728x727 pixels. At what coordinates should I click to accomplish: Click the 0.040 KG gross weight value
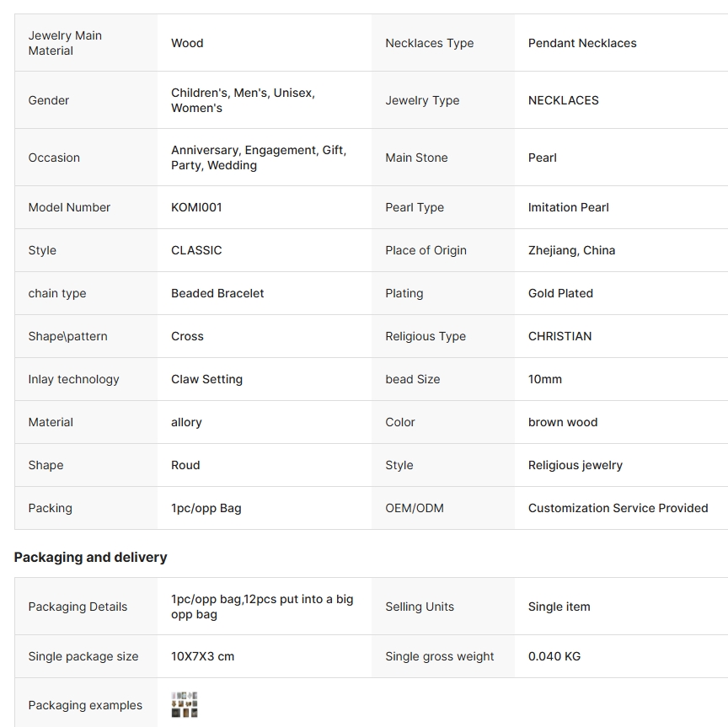pyautogui.click(x=554, y=656)
